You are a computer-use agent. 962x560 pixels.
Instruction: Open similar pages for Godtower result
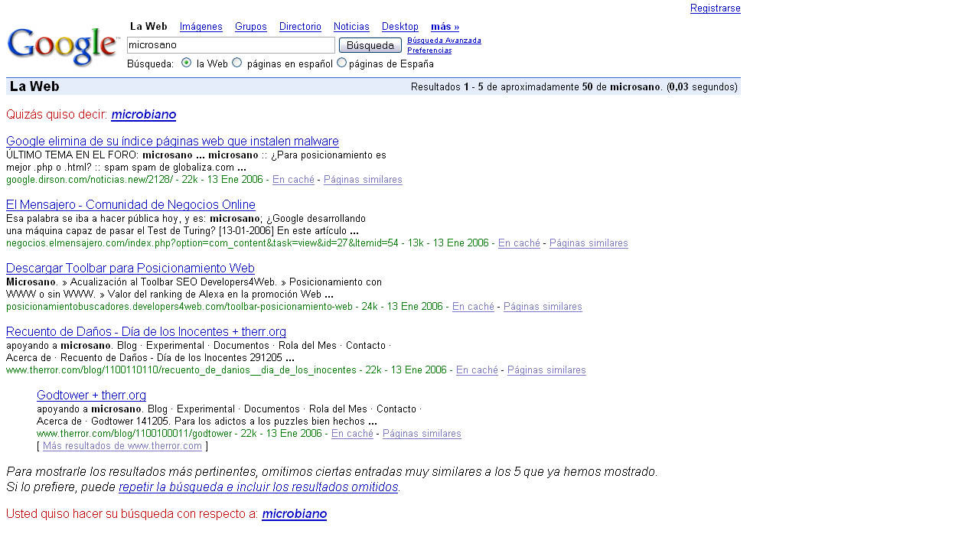[422, 434]
